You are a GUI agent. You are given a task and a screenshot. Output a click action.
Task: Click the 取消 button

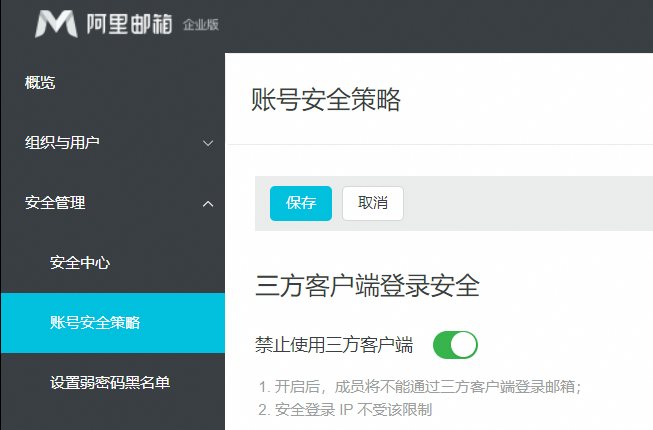pos(372,203)
